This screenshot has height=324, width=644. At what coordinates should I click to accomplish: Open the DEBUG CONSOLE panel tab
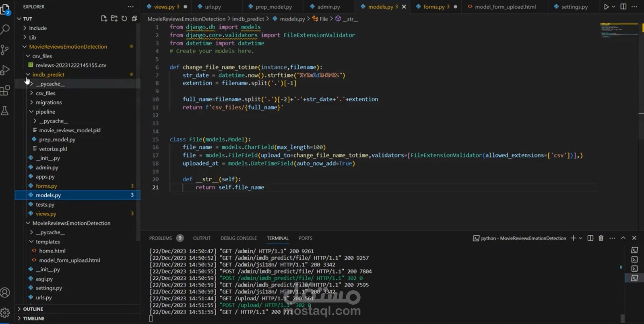[x=238, y=238]
